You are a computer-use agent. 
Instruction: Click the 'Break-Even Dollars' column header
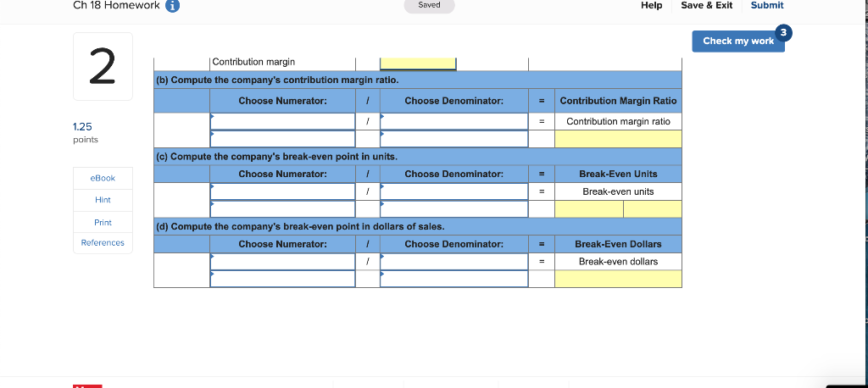coord(618,244)
